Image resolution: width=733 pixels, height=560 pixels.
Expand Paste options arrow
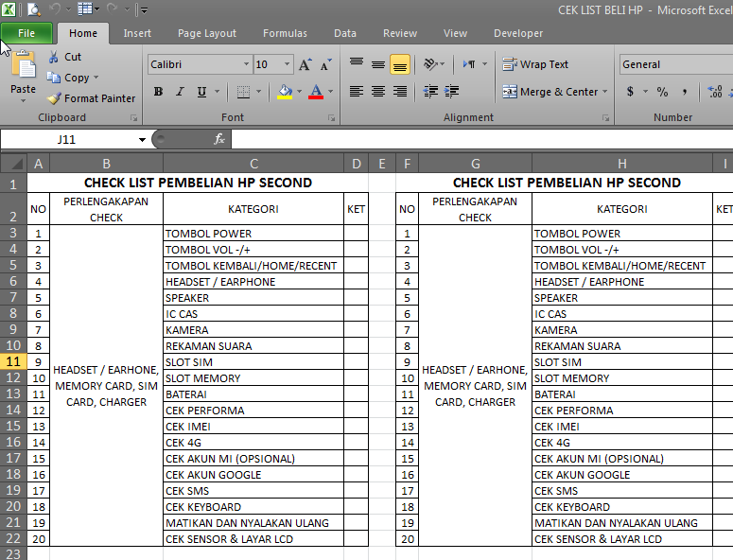[x=23, y=100]
